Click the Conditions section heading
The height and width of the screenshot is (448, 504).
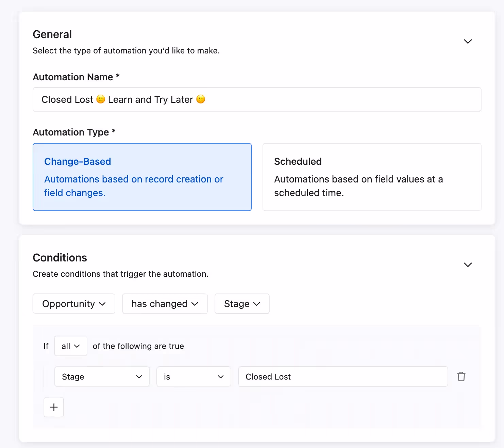click(x=60, y=258)
